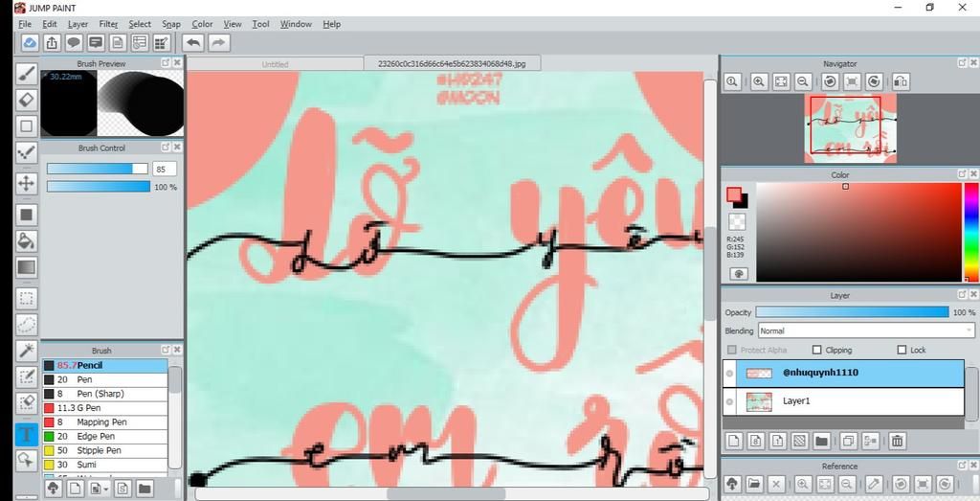
Task: Click the export/share icon in top toolbar
Action: pos(52,42)
